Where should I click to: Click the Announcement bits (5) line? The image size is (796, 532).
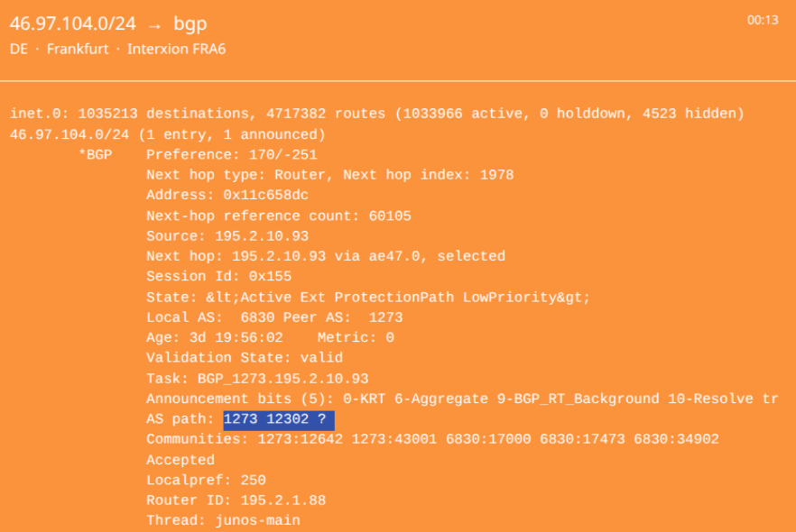(461, 399)
